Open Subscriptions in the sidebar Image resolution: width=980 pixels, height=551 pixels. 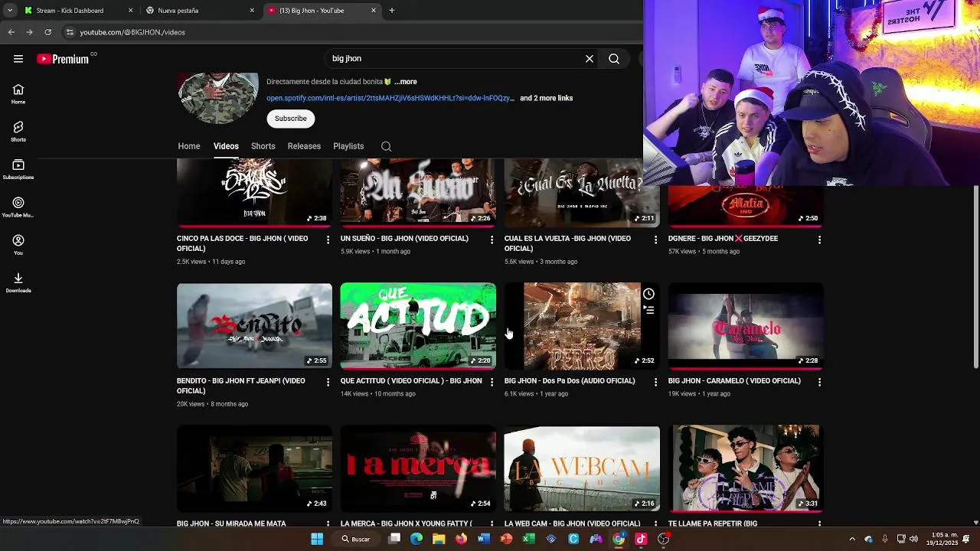(18, 169)
